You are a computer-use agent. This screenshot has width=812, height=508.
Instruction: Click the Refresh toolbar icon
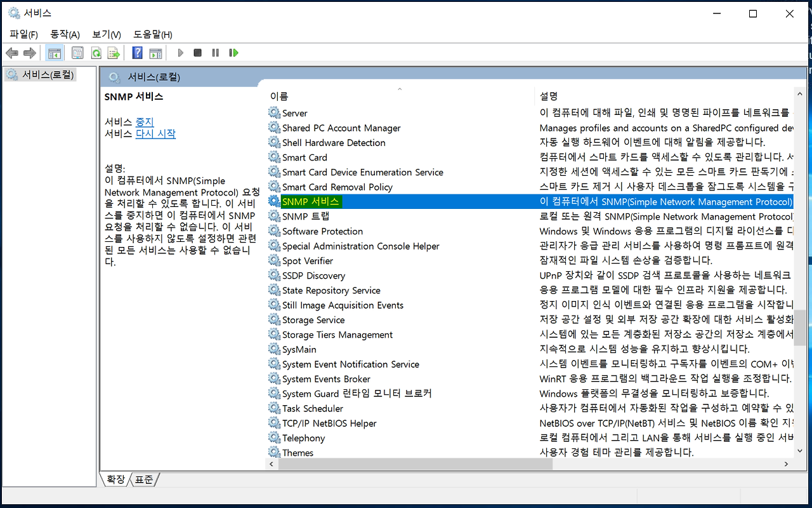[x=96, y=53]
